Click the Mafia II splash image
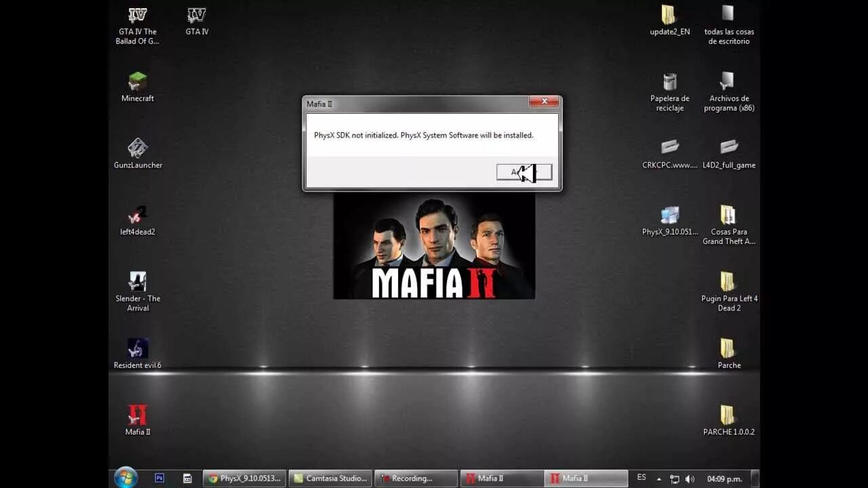Viewport: 868px width, 488px height. [434, 246]
